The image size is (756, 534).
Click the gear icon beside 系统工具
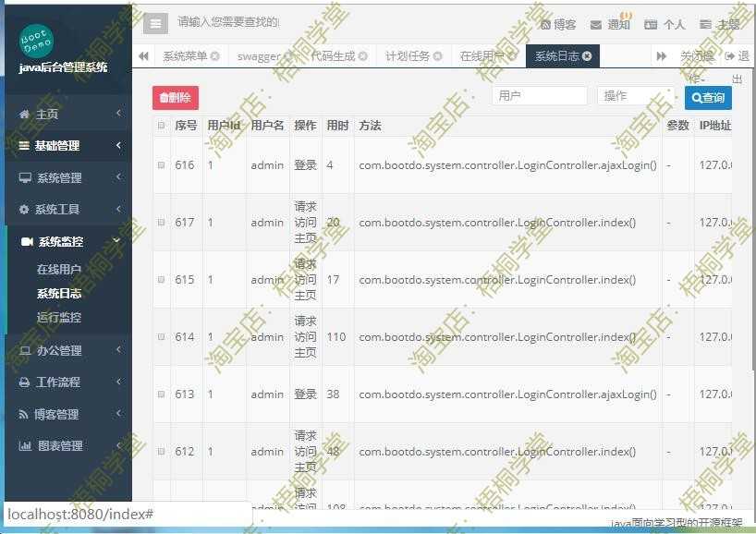(x=24, y=209)
